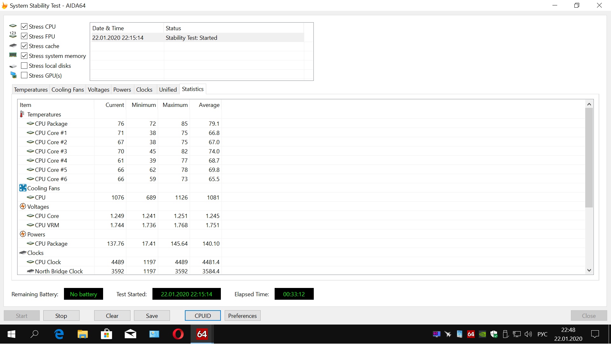Image resolution: width=611 pixels, height=364 pixels.
Task: Click the Clocks category chip icon
Action: pyautogui.click(x=23, y=253)
